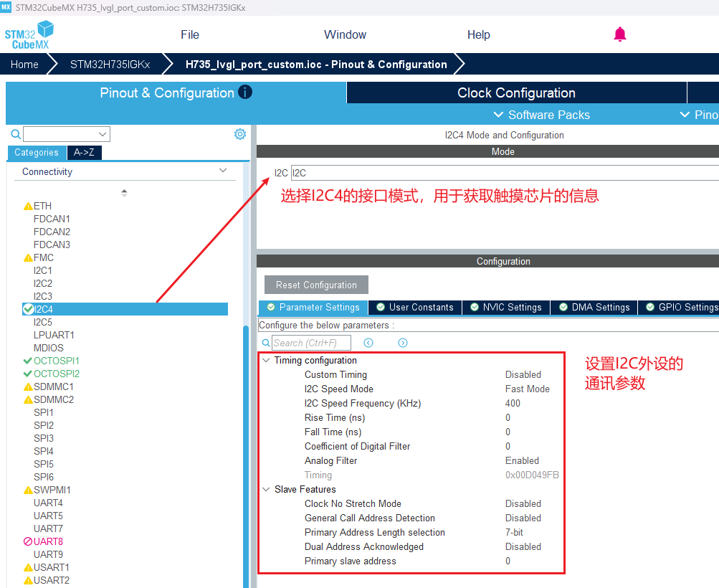Click the 7-bit address length value
The width and height of the screenshot is (719, 588).
point(514,533)
